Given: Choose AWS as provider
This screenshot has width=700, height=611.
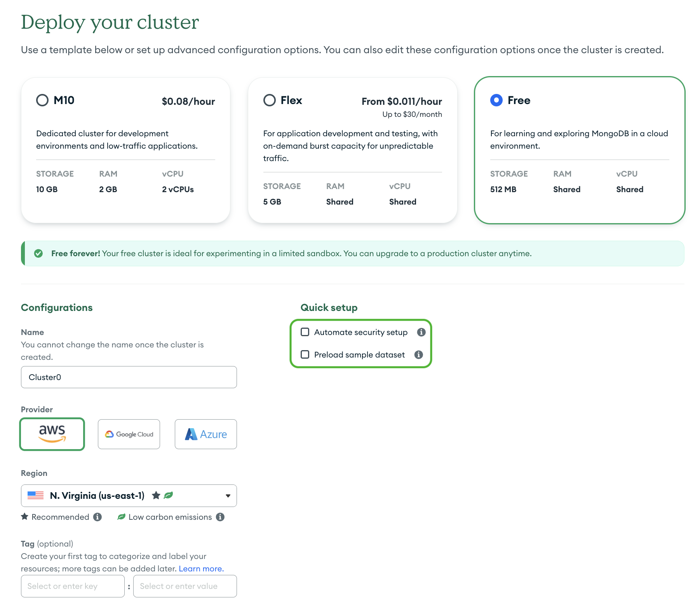Looking at the screenshot, I should (52, 434).
